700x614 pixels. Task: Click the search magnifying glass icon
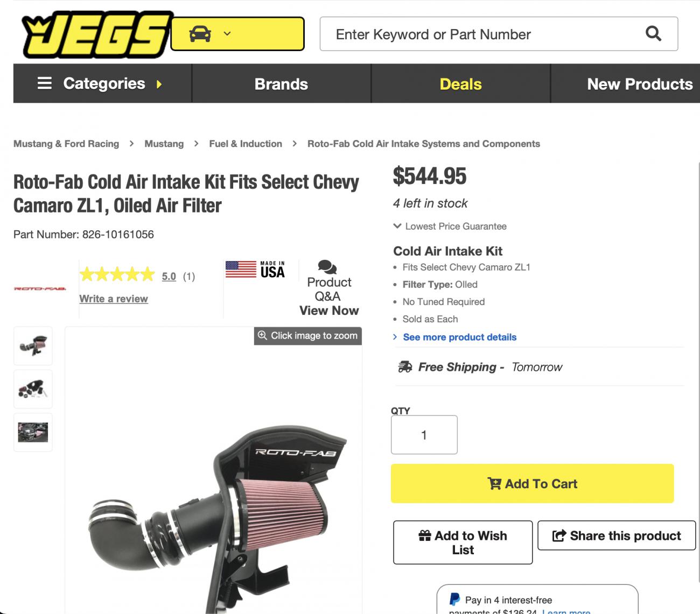click(x=653, y=34)
